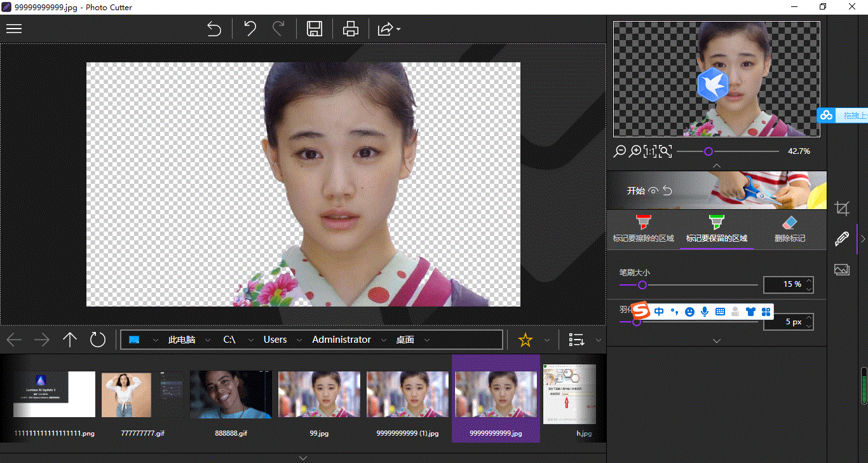
Task: Open the background image tool in the right sidebar
Action: (842, 270)
